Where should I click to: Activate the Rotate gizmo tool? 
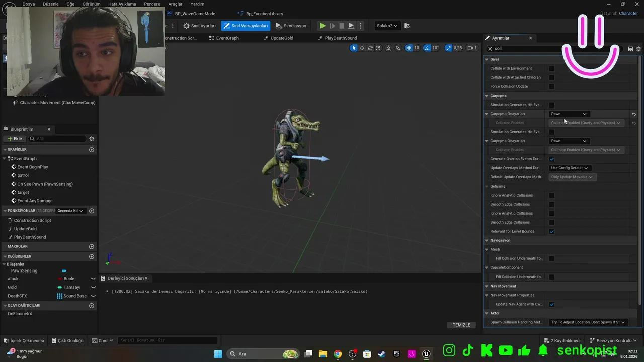tap(370, 48)
